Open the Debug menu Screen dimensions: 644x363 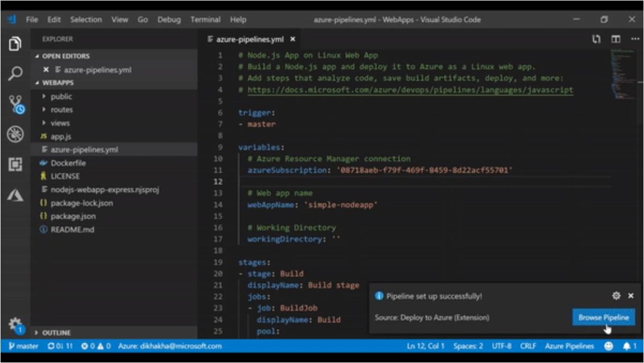169,20
